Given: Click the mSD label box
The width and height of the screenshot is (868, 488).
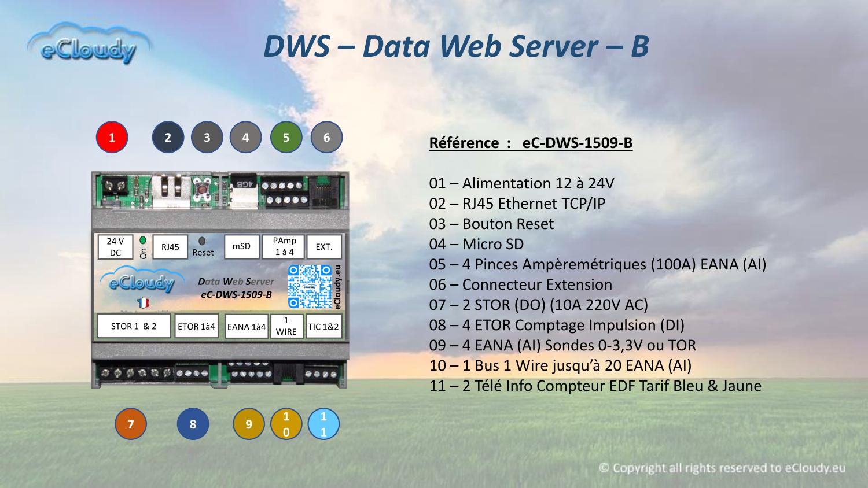Looking at the screenshot, I should [x=241, y=246].
